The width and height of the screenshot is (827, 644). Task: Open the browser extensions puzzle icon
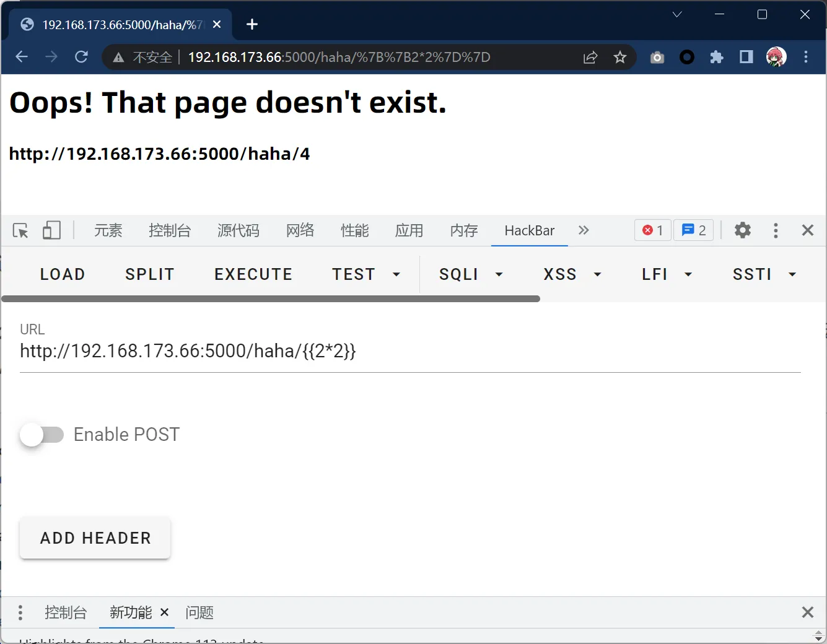coord(717,58)
